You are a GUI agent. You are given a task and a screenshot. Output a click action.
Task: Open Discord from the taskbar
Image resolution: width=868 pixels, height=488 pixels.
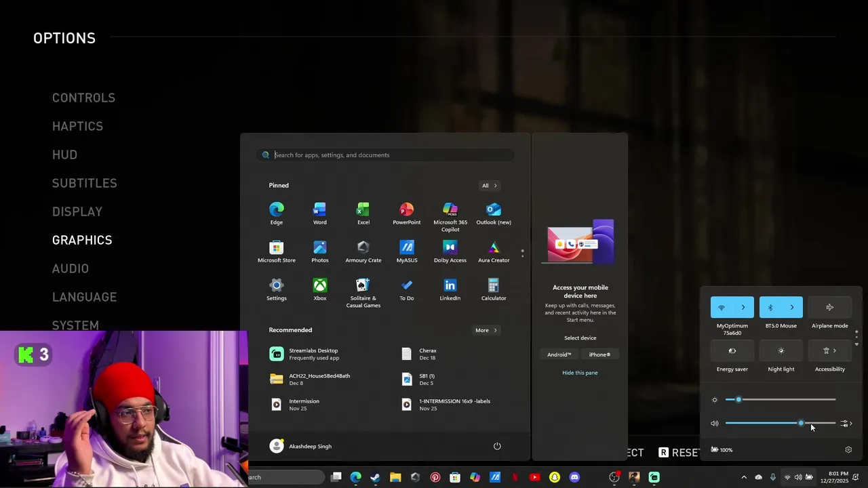coord(574,477)
